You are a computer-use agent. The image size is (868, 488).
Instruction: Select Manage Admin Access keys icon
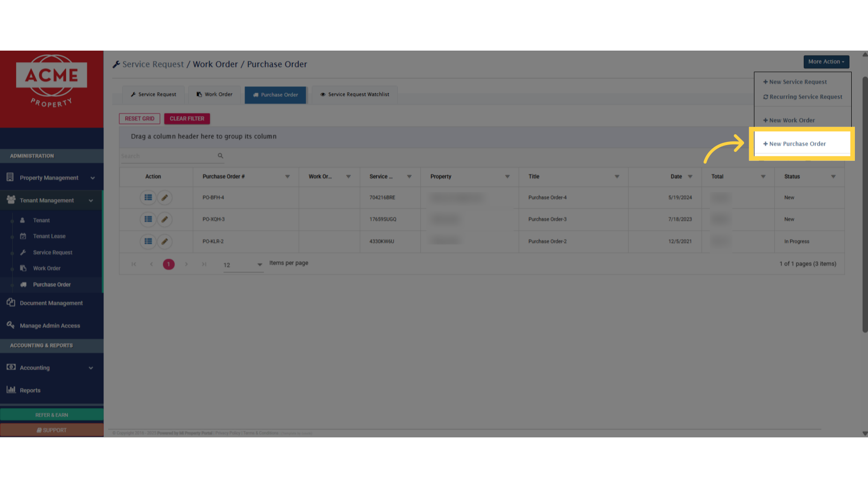click(x=10, y=325)
